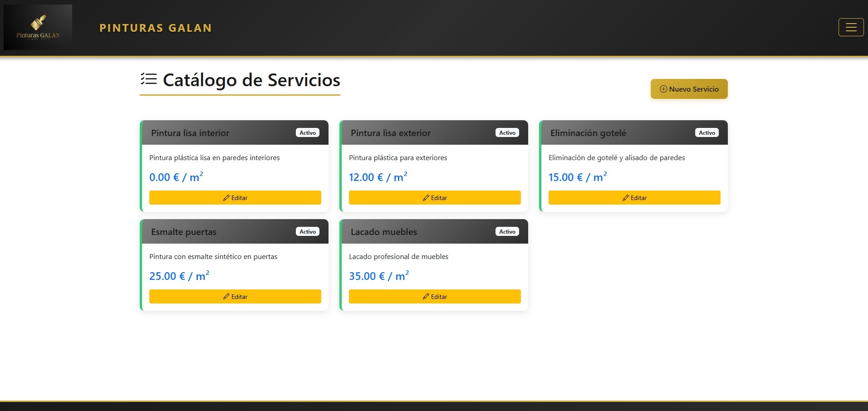The image size is (868, 411).
Task: Toggle the Activo badge on Eliminación gotelé
Action: tap(706, 132)
